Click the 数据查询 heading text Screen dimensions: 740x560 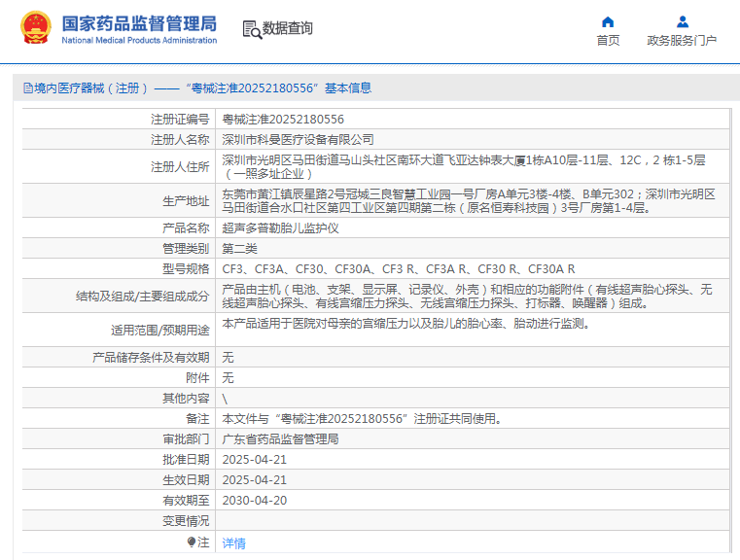288,28
